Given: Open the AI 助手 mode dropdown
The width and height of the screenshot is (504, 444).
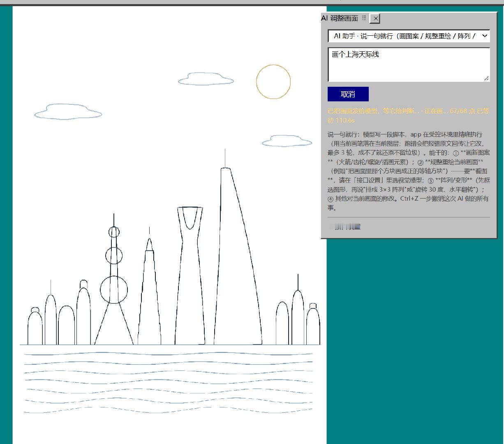Looking at the screenshot, I should tap(409, 36).
